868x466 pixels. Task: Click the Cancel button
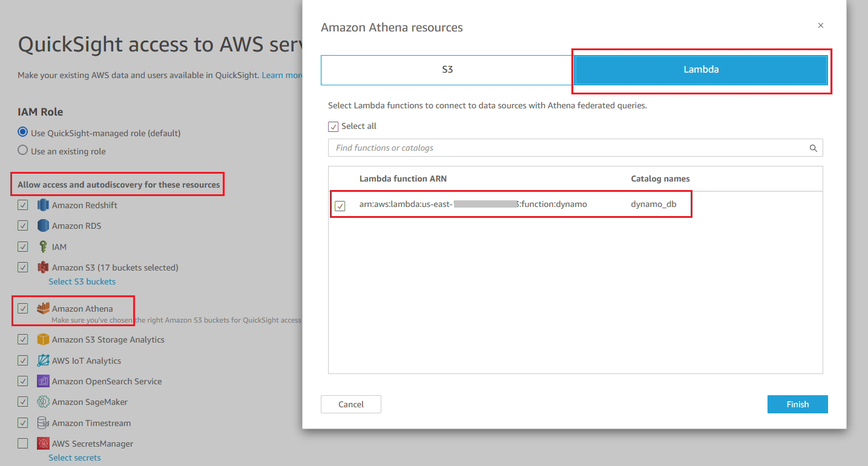(x=351, y=404)
